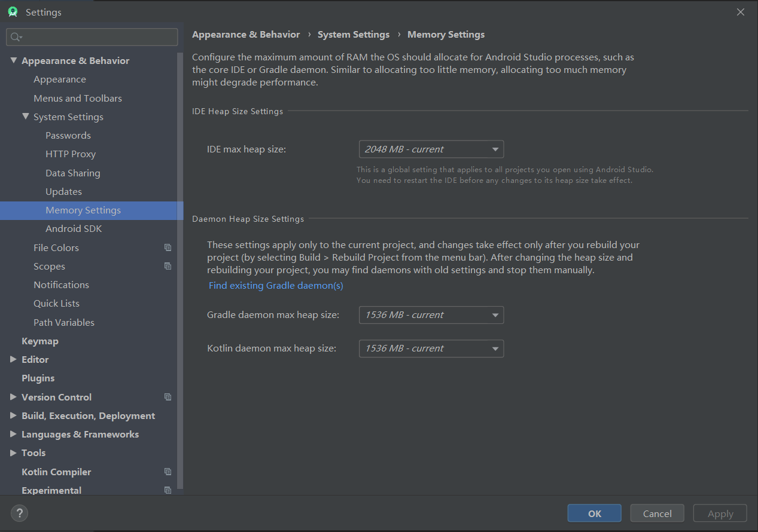
Task: Click the project-level icon beside Experimental
Action: (x=168, y=490)
